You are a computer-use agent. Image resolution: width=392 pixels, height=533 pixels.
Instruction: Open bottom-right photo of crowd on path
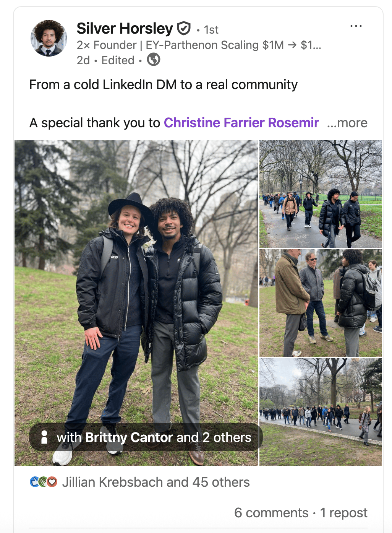click(x=321, y=412)
